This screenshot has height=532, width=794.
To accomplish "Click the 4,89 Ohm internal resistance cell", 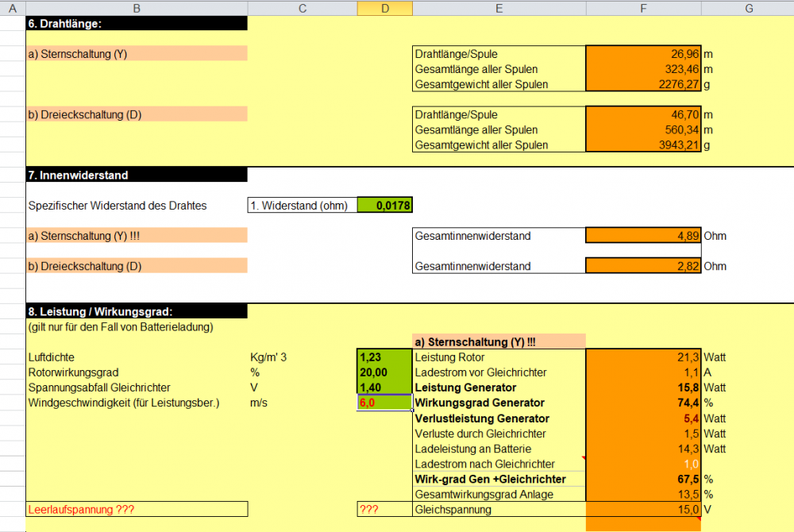I will [x=643, y=236].
